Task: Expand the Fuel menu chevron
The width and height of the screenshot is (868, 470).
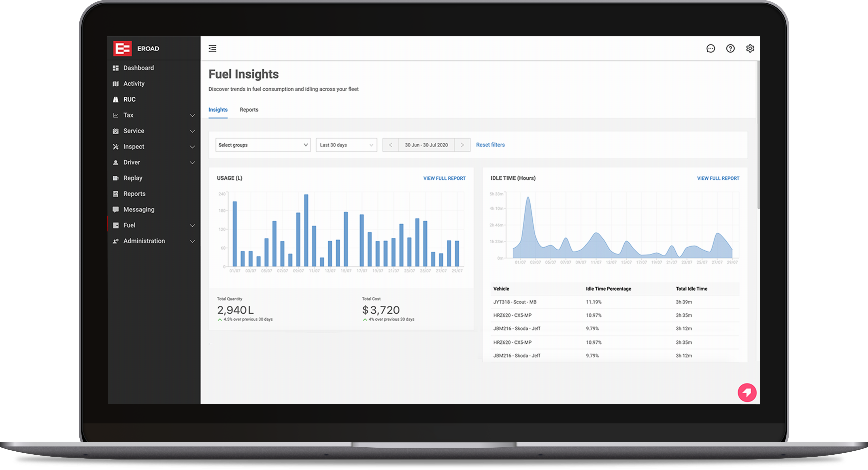Action: [192, 226]
